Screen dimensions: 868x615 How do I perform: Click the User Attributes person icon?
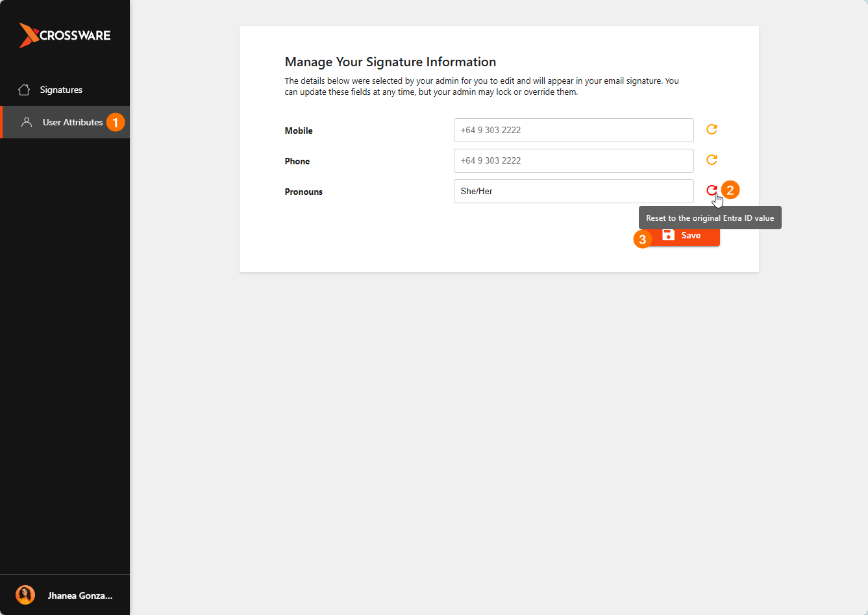point(27,122)
